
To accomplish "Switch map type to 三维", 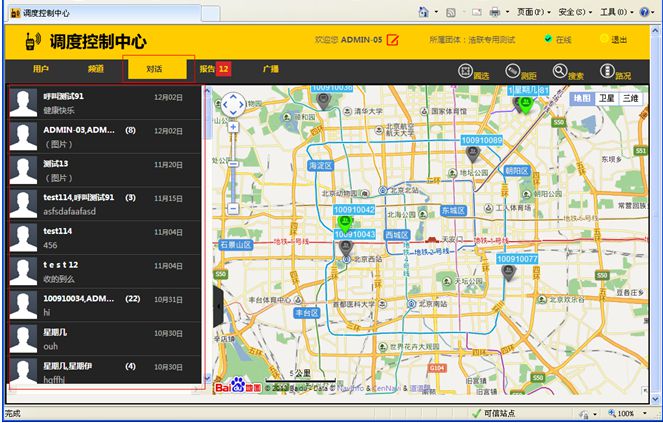I will click(630, 98).
